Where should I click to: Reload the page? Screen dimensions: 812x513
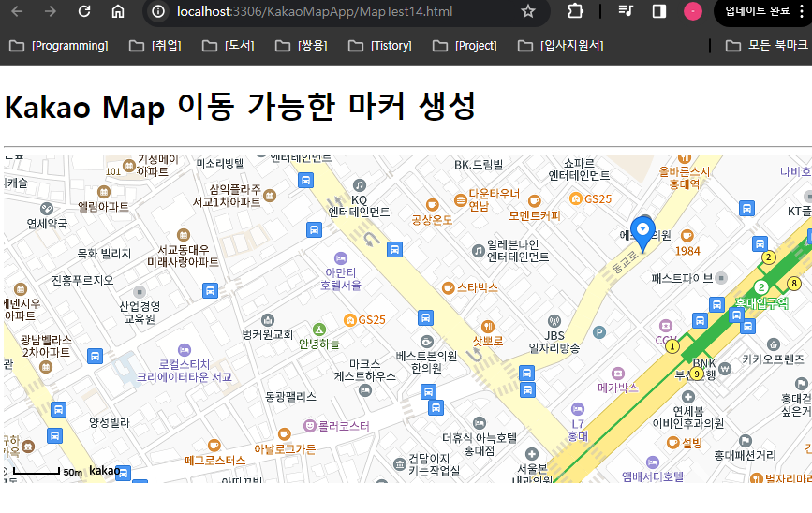84,11
